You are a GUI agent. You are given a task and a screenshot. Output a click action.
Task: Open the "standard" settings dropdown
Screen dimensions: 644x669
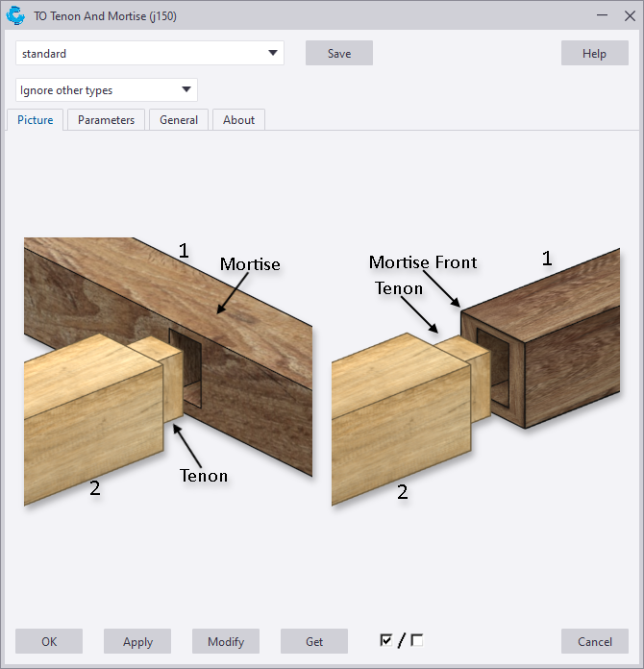coord(150,53)
